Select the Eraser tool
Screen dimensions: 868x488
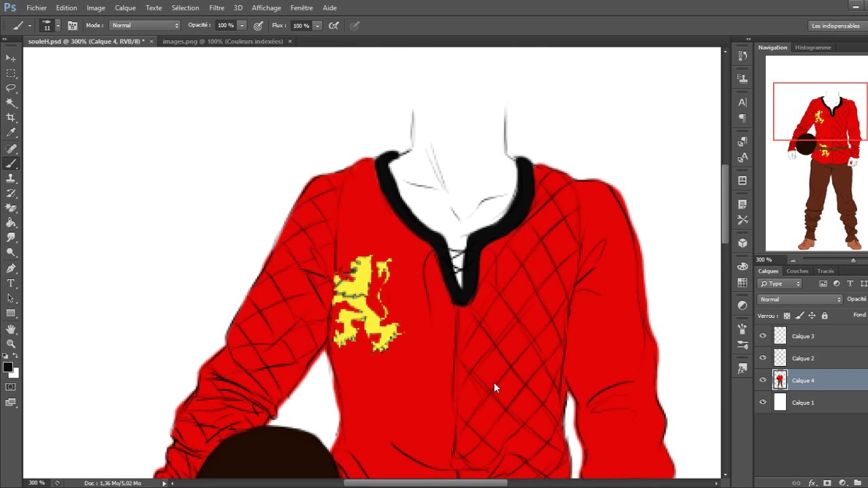coord(11,208)
